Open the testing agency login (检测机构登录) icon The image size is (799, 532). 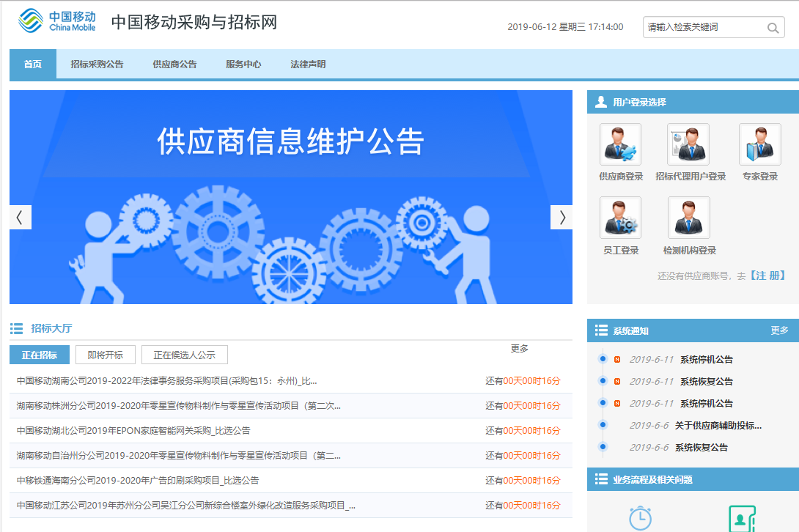(688, 218)
